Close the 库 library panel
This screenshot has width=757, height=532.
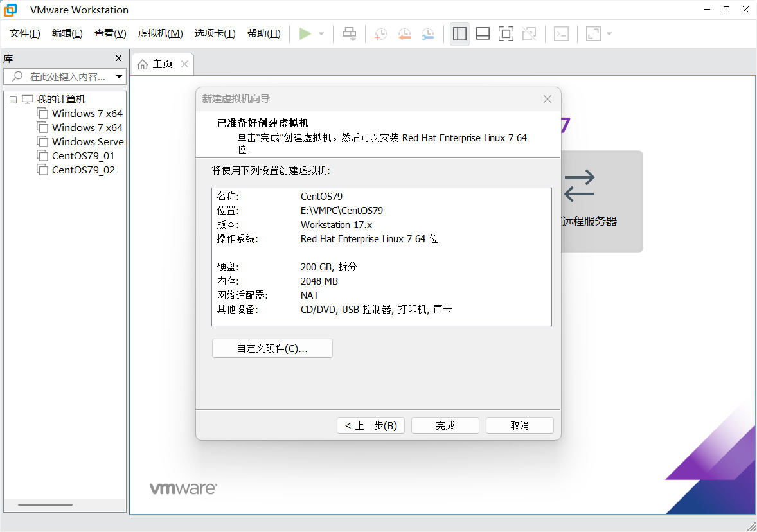[119, 58]
